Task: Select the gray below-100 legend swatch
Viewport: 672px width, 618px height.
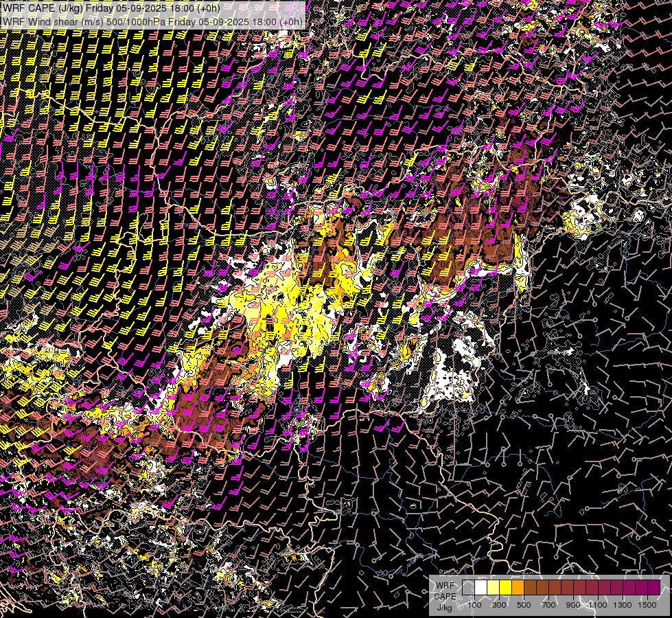Action: [468, 588]
